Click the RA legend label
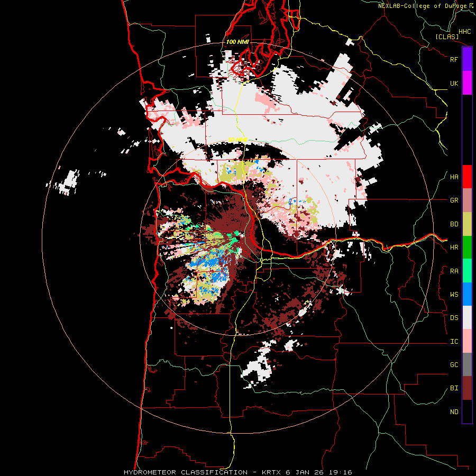476x476 pixels. (x=454, y=271)
